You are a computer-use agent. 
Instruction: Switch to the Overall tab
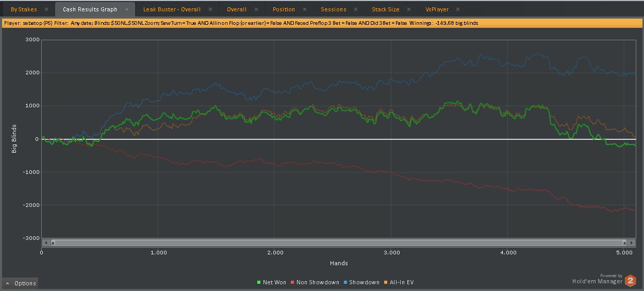(x=237, y=9)
